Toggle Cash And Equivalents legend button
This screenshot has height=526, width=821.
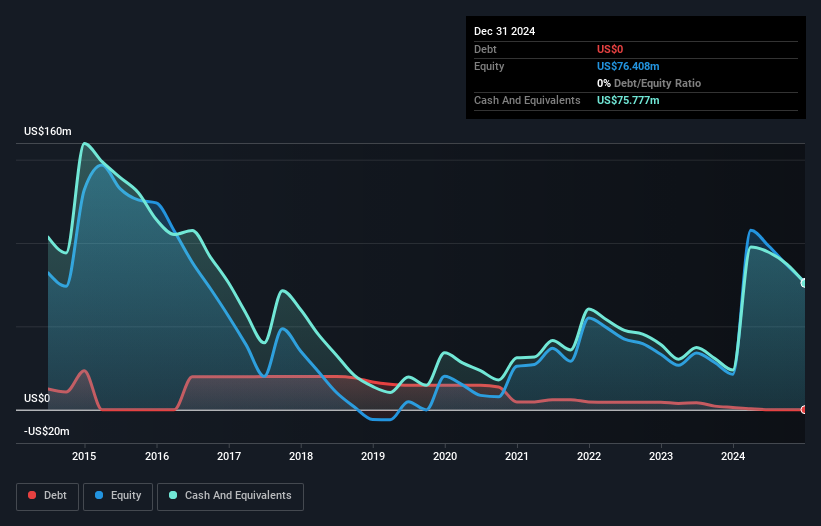coord(230,496)
